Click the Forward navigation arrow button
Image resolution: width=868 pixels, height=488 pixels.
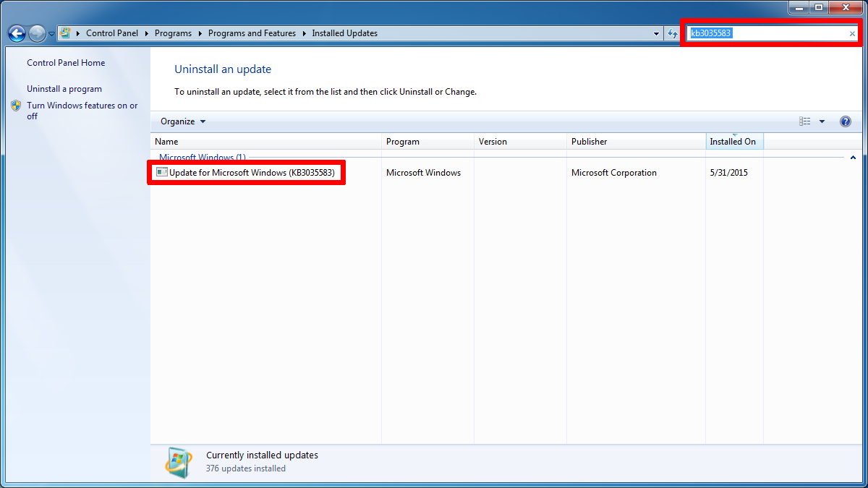[37, 33]
